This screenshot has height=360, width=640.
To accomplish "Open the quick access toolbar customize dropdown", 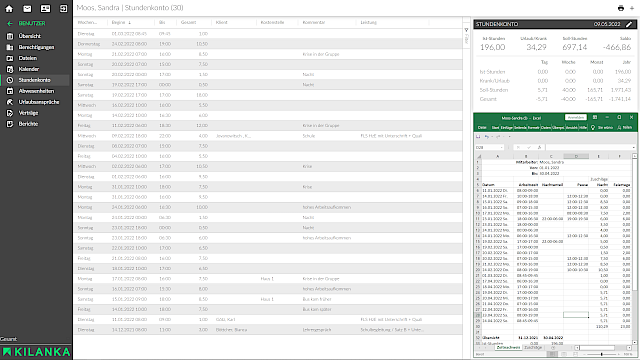I will point(509,137).
